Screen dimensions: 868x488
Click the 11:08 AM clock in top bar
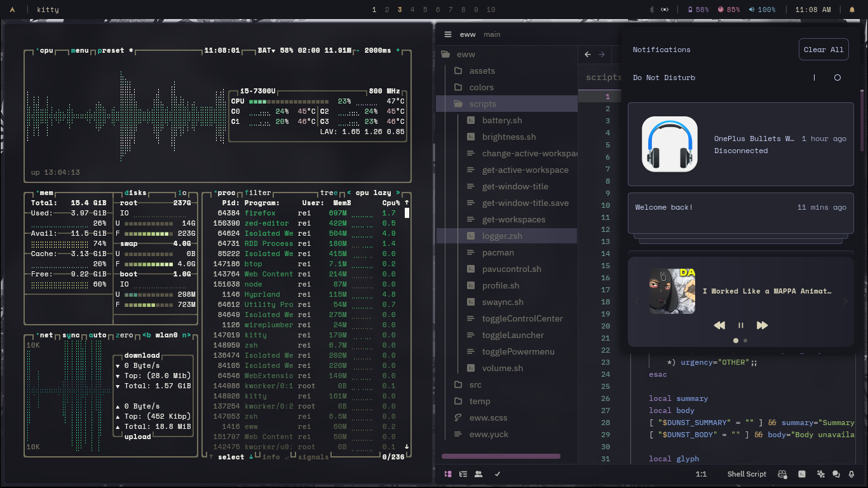[813, 10]
